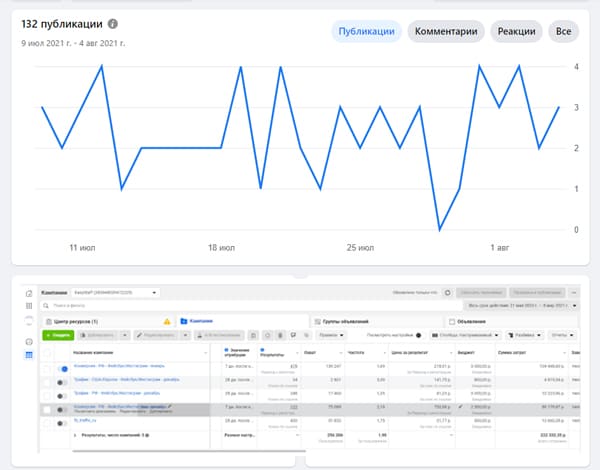Open the date range dropdown

point(521,305)
